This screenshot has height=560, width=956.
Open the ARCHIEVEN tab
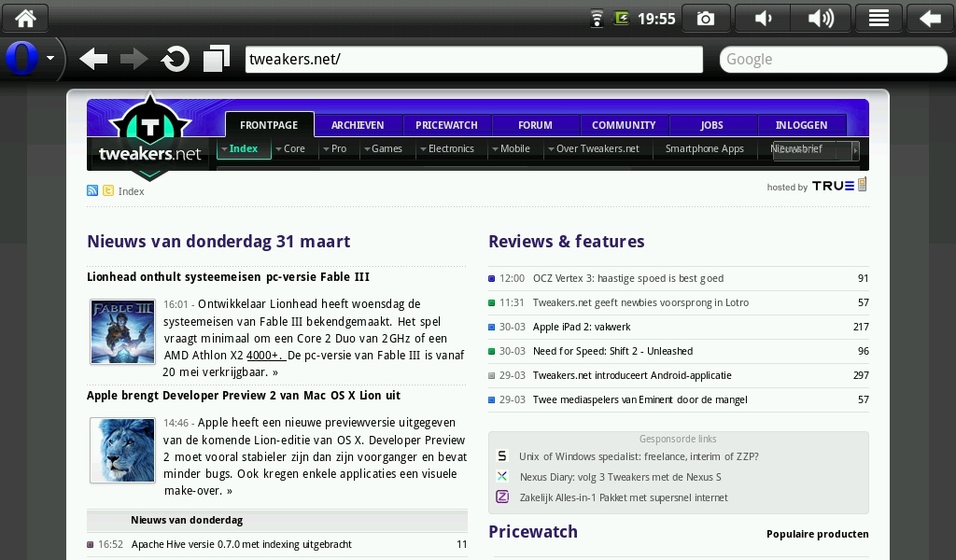[358, 125]
